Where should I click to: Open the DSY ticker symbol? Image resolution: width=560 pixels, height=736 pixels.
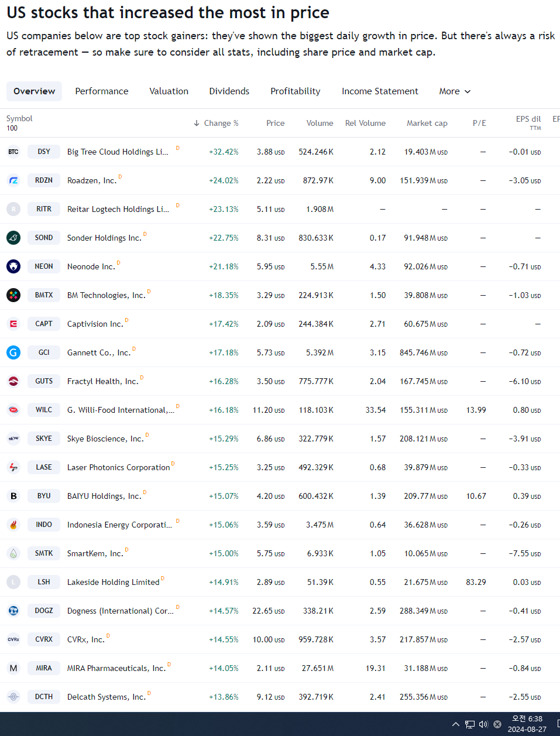coord(44,152)
